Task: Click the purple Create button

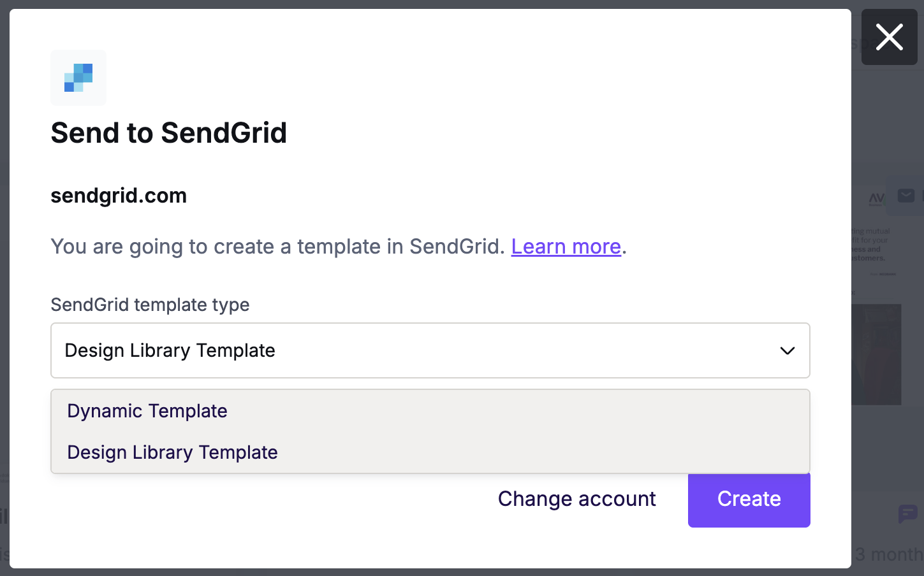Action: pos(749,500)
